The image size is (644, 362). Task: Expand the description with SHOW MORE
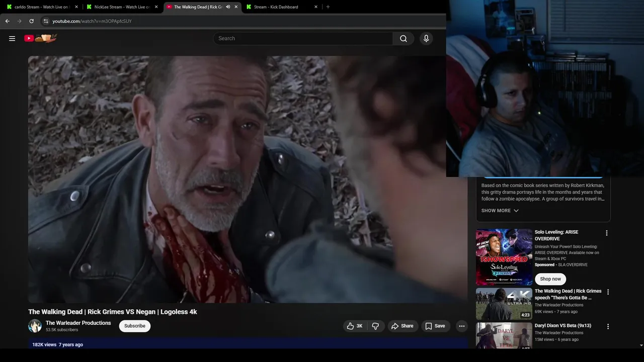(x=500, y=211)
